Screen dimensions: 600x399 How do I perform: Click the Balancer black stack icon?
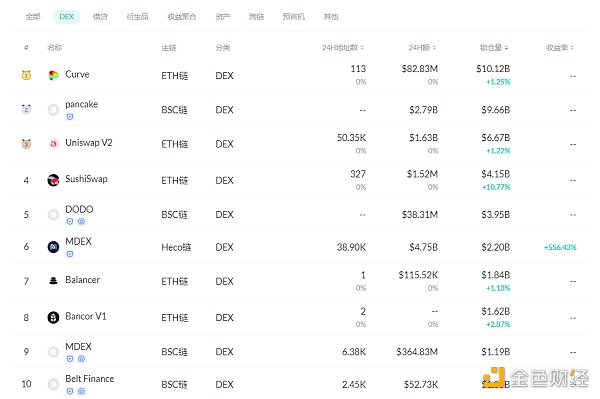(53, 281)
